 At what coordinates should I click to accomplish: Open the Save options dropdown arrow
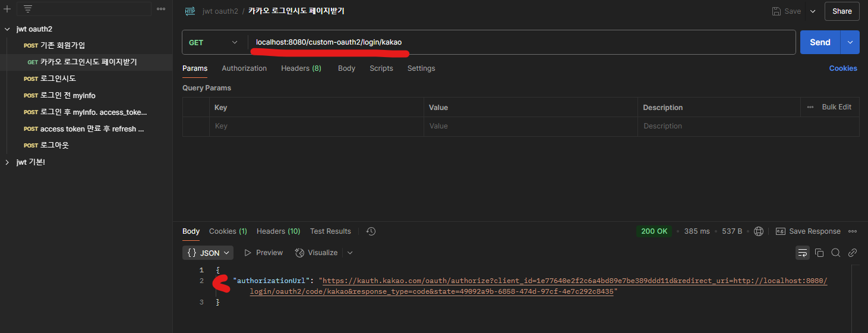click(x=812, y=11)
